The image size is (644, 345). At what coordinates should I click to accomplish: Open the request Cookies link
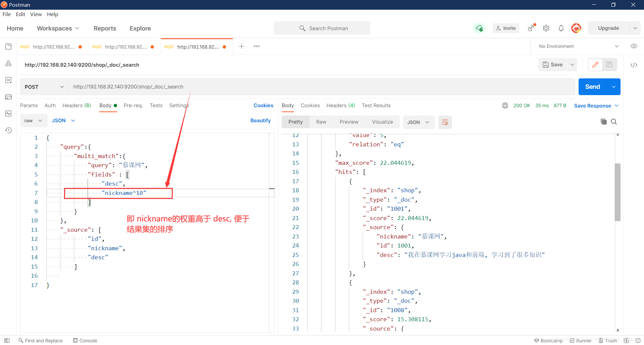[263, 106]
